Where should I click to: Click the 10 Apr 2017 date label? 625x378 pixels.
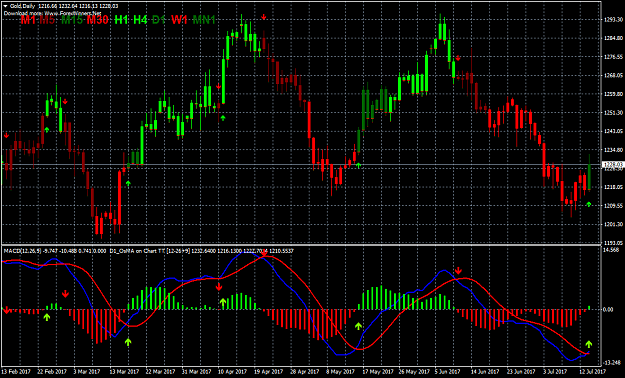tap(233, 371)
